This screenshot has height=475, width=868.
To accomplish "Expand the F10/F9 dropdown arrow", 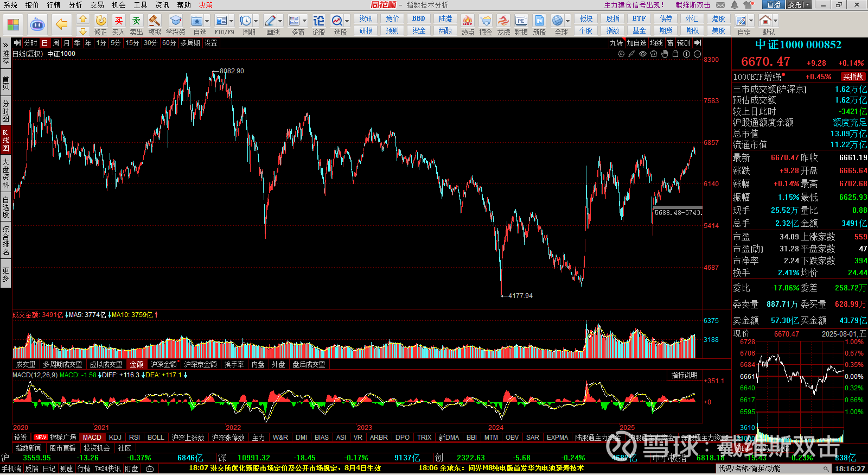I will [232, 21].
